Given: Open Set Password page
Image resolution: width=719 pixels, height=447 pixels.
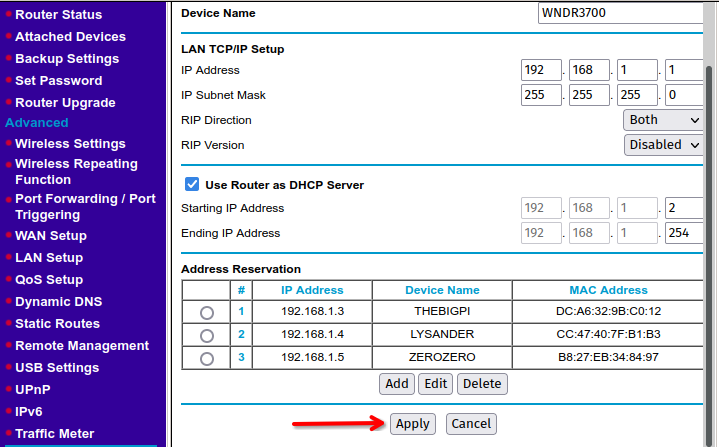Looking at the screenshot, I should (59, 81).
